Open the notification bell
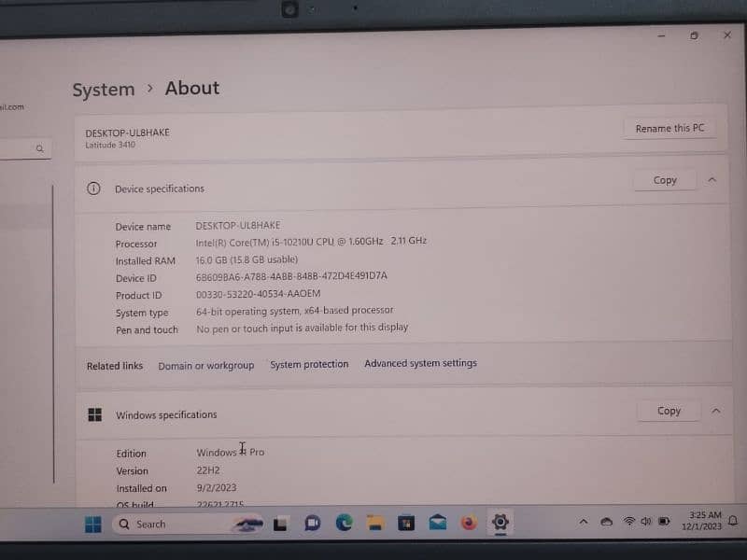Screen dimensions: 747x560 coord(733,521)
